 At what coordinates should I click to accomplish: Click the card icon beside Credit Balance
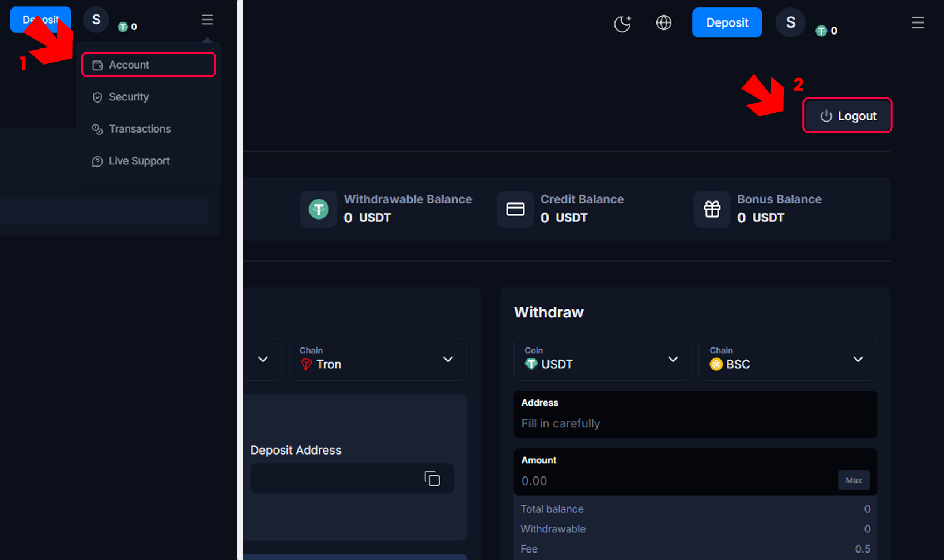coord(515,209)
